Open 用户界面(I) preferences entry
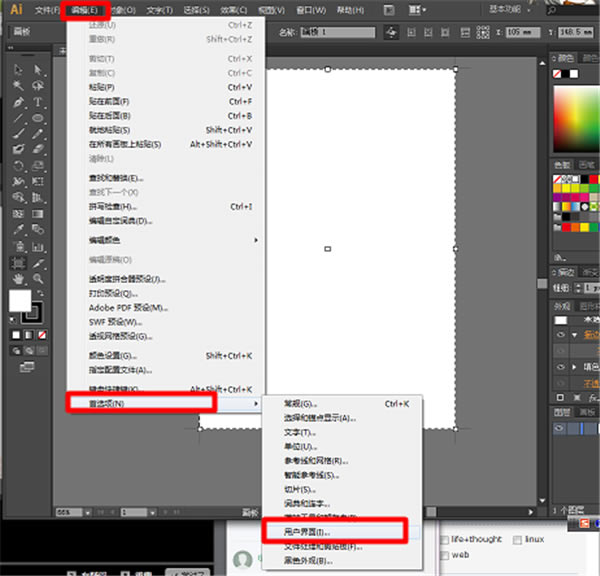 pyautogui.click(x=302, y=532)
